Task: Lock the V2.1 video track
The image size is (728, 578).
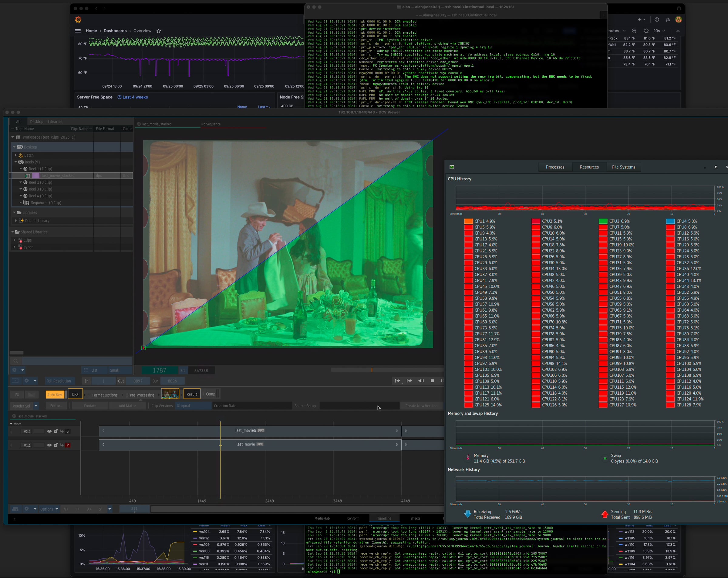Action: (56, 431)
